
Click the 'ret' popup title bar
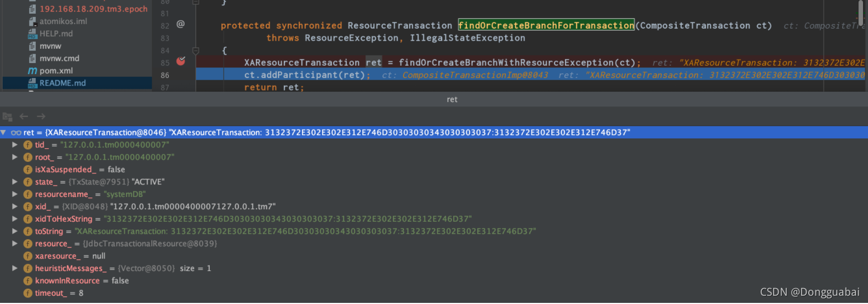point(434,99)
